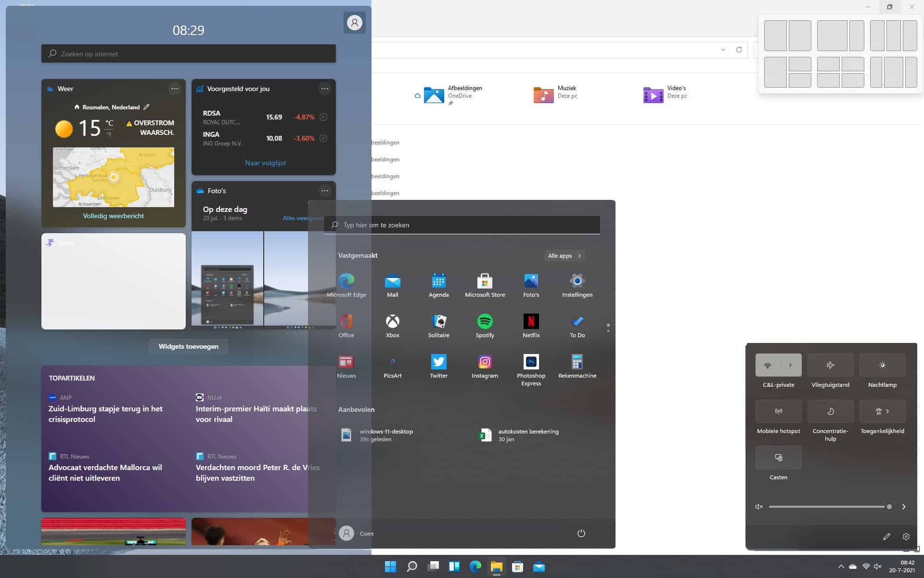Open the Agenda calendar app
Image resolution: width=924 pixels, height=578 pixels.
point(439,285)
